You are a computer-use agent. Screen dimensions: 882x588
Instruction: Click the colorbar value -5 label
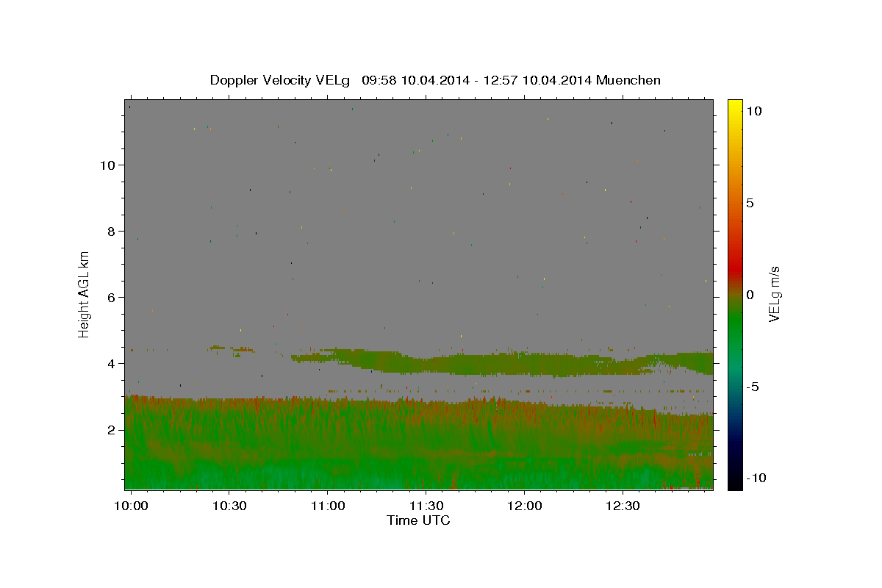pyautogui.click(x=753, y=387)
